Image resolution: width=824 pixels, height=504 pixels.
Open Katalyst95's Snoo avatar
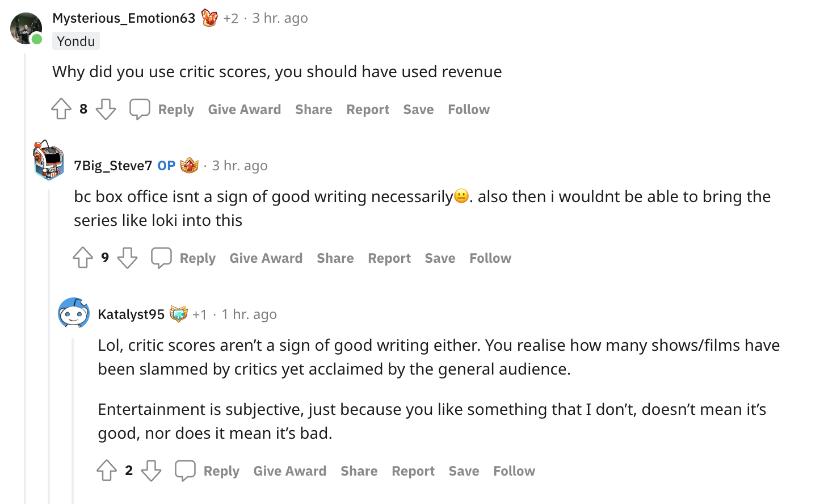(x=74, y=312)
